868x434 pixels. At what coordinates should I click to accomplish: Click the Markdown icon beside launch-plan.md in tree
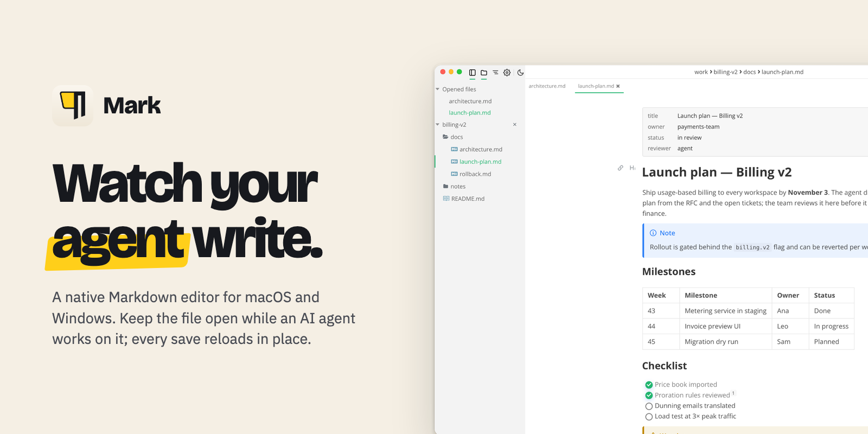(x=454, y=162)
